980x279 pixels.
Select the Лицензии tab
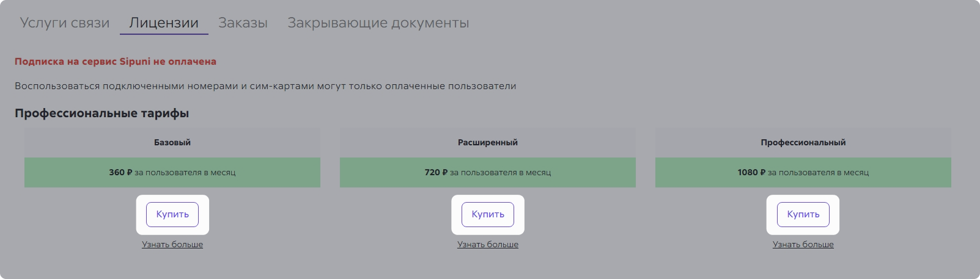tap(164, 23)
